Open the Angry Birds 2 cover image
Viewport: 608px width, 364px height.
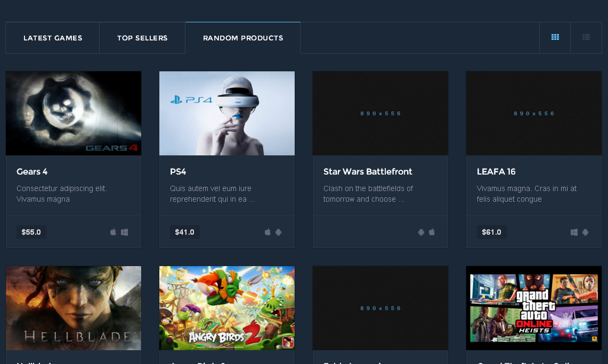tap(227, 308)
